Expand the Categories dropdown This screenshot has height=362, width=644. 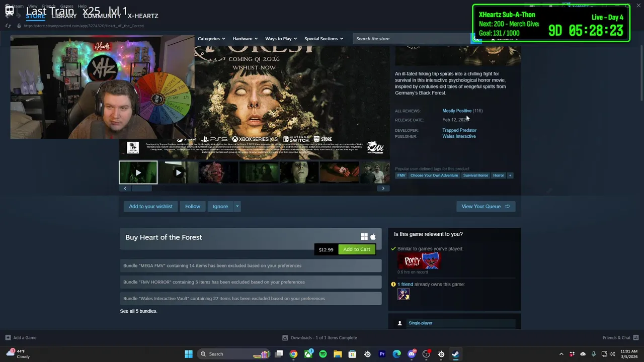click(x=211, y=39)
